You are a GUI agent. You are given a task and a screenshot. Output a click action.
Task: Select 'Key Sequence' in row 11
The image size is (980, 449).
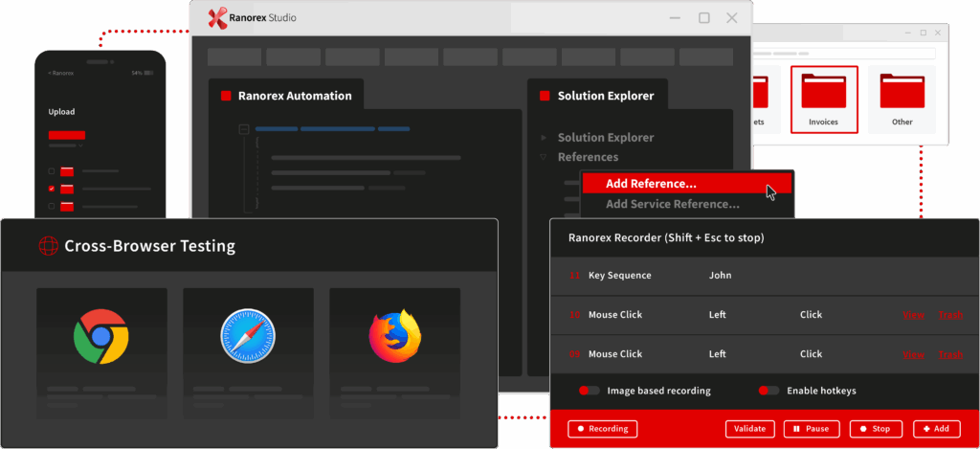[x=619, y=275]
